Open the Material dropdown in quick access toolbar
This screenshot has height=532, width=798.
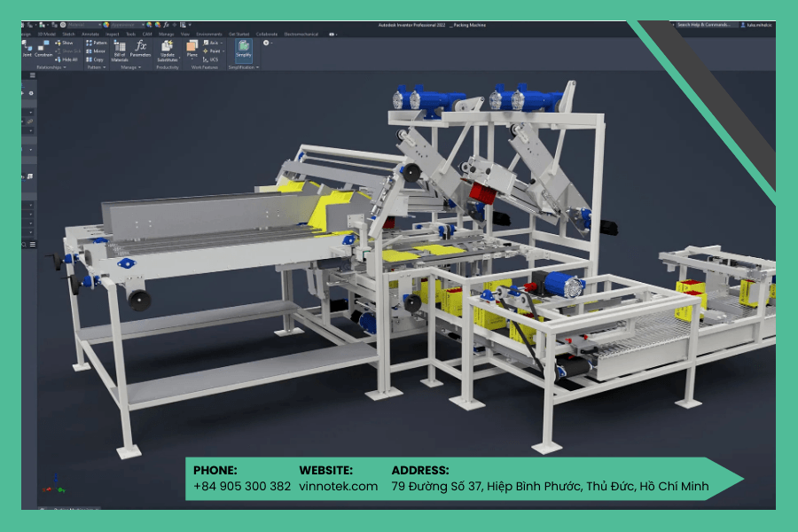click(x=83, y=25)
